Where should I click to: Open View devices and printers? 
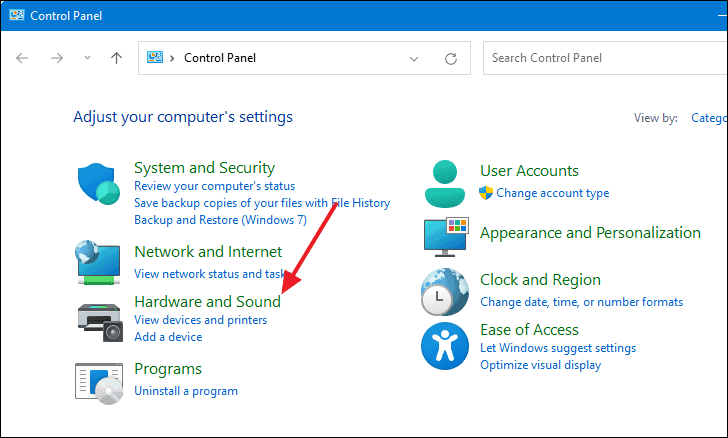point(201,320)
